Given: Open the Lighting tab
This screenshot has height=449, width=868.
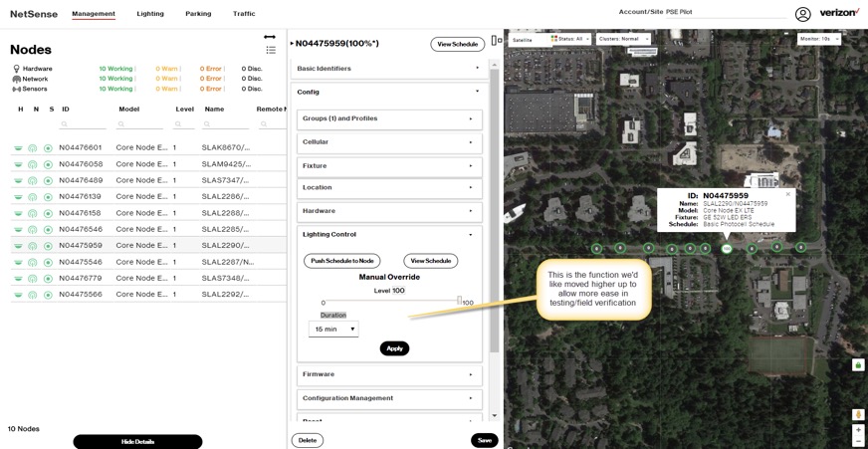Looking at the screenshot, I should (x=150, y=14).
